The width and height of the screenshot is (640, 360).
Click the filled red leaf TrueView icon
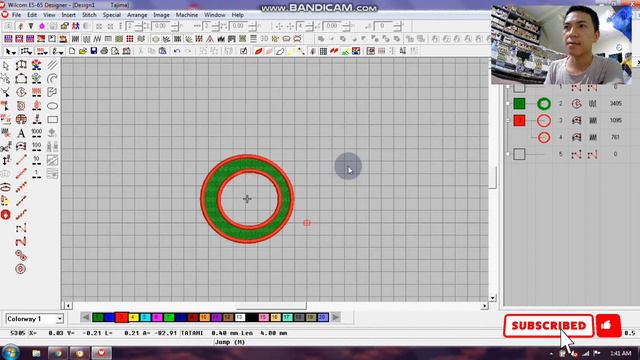click(258, 51)
